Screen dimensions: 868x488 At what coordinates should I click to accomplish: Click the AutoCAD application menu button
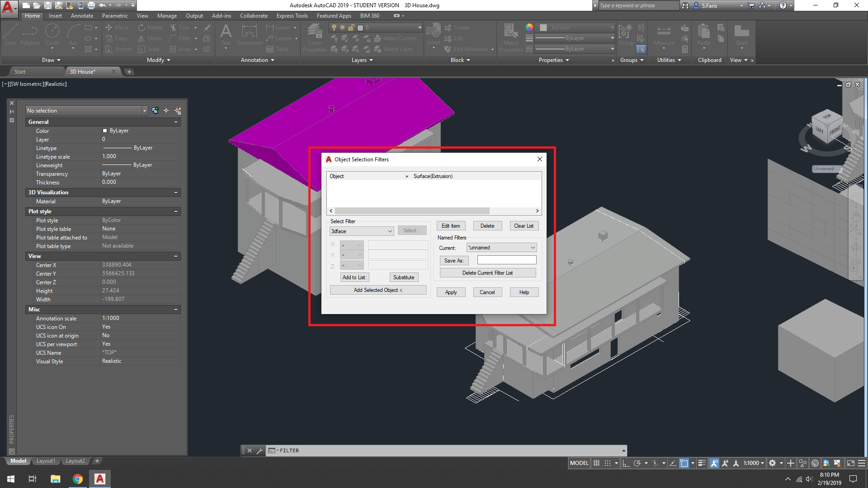[x=8, y=8]
